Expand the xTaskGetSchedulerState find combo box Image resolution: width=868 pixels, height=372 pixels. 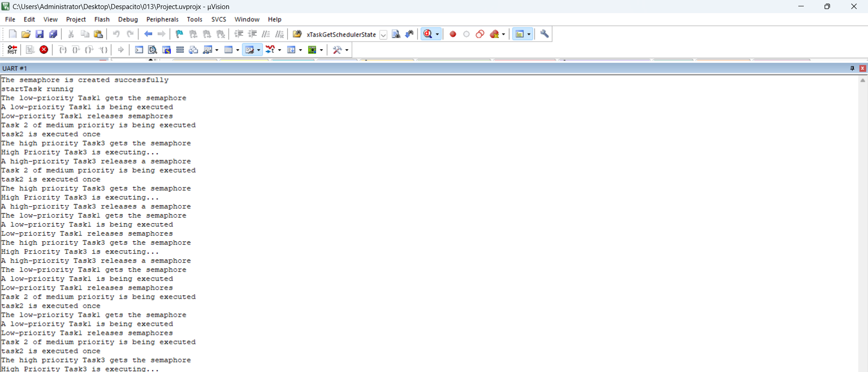383,34
